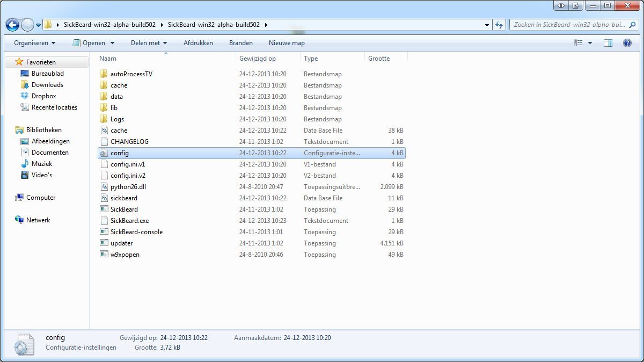The width and height of the screenshot is (644, 362).
Task: Click the Aanmaakdatum value in details pane
Action: 308,338
